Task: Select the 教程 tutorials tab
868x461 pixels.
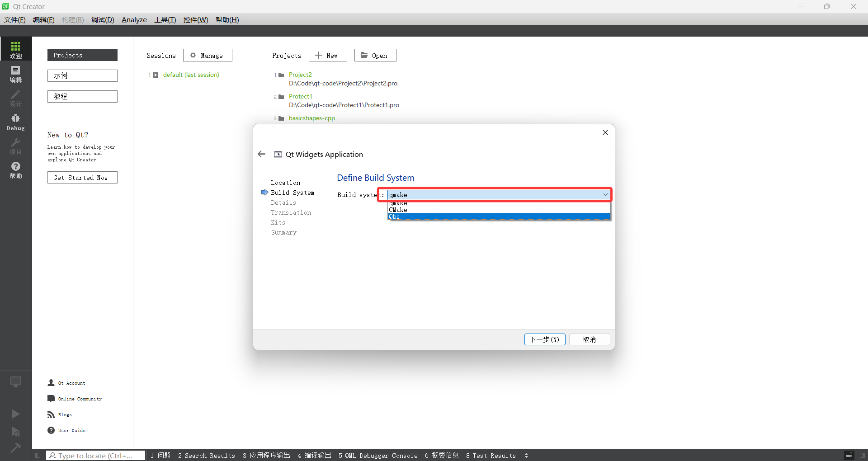Action: coord(82,96)
